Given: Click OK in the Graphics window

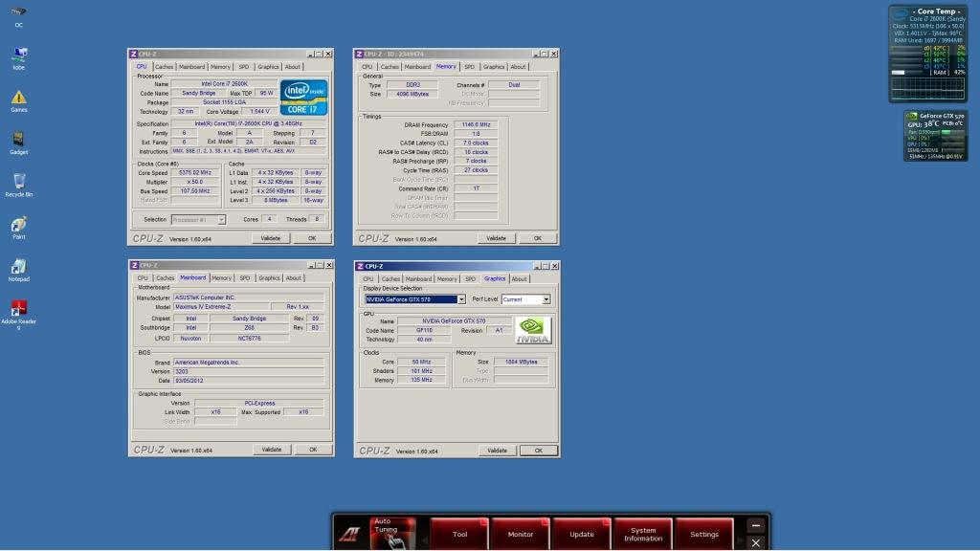Looking at the screenshot, I should [538, 451].
